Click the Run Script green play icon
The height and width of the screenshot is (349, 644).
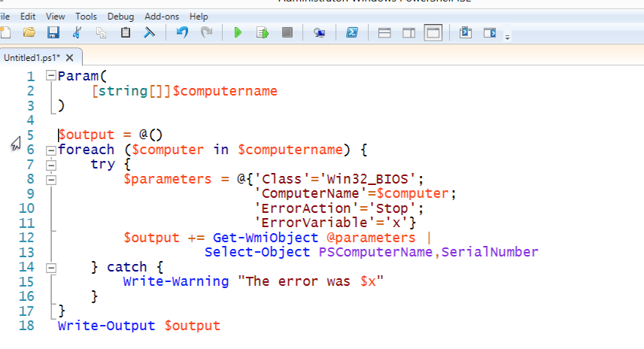click(238, 32)
